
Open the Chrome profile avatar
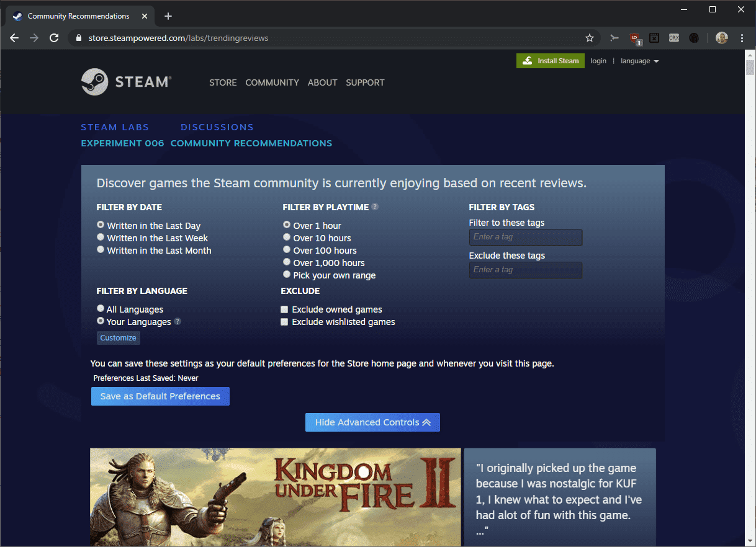click(x=721, y=38)
